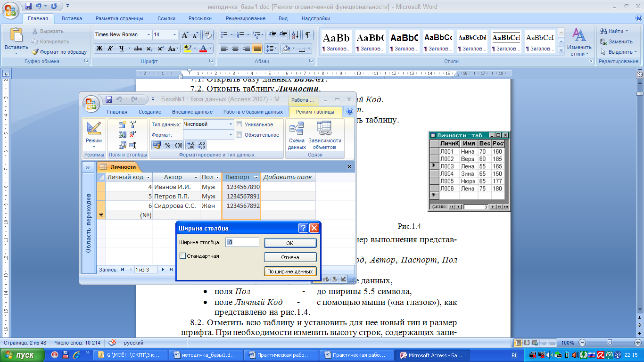Screen dimensions: 644x362
Task: Click русский language in Word status bar
Action: [x=133, y=343]
